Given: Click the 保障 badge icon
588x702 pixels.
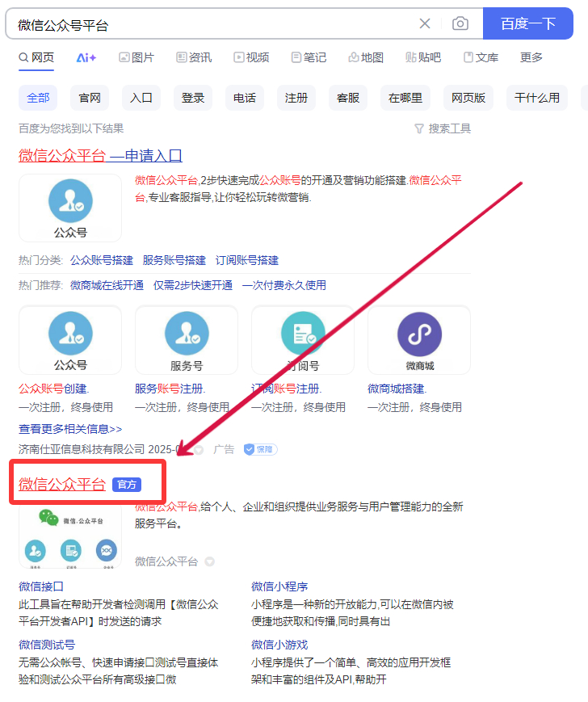Looking at the screenshot, I should [260, 449].
